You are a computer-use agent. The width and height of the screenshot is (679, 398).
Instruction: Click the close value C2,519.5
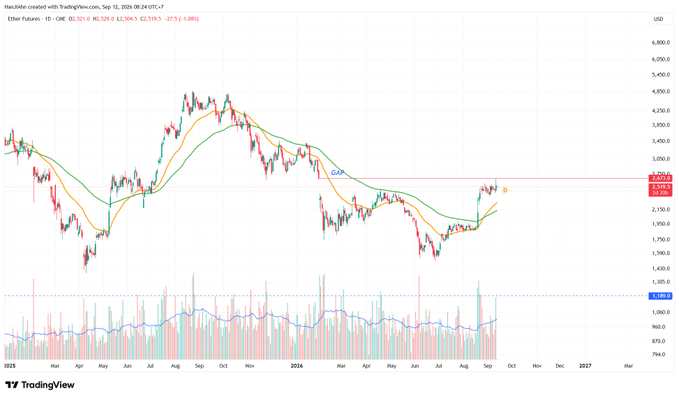151,19
